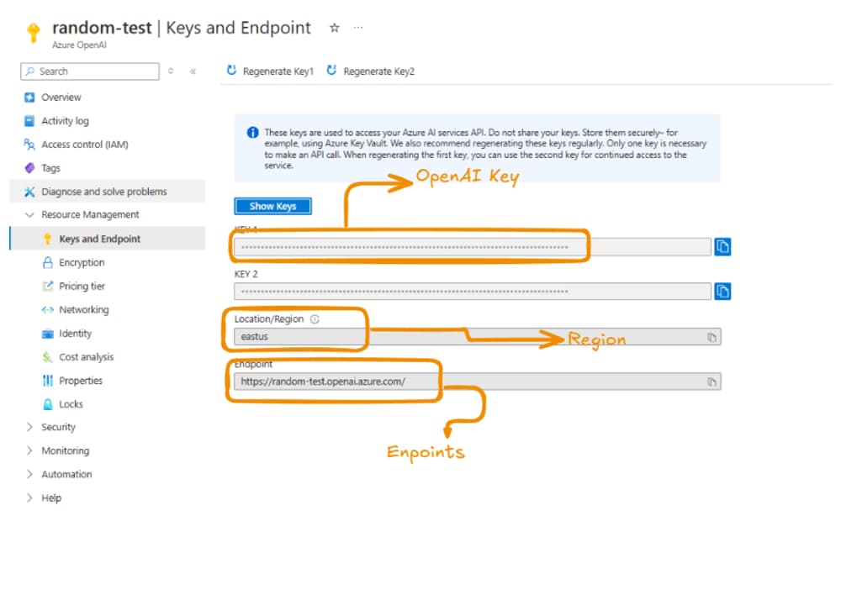Image resolution: width=841 pixels, height=616 pixels.
Task: Collapse the sidebar with the double chevron
Action: (x=193, y=71)
